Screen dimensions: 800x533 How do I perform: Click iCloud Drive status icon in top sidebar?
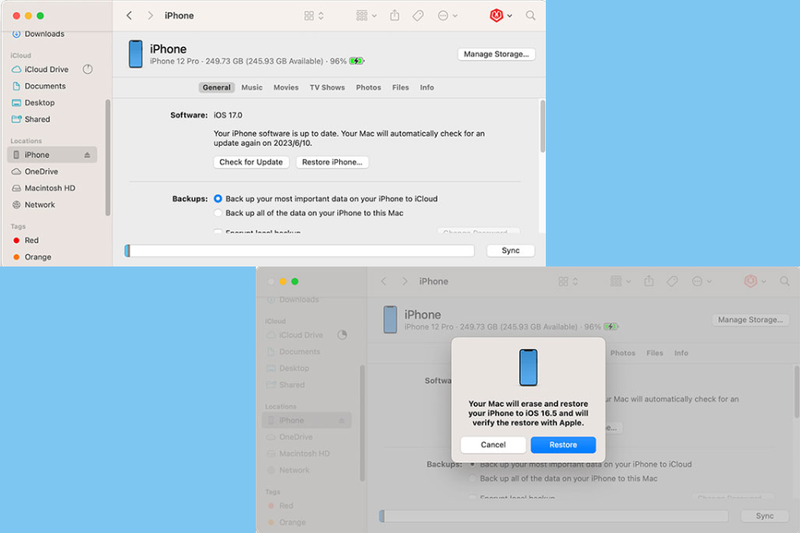pos(88,69)
